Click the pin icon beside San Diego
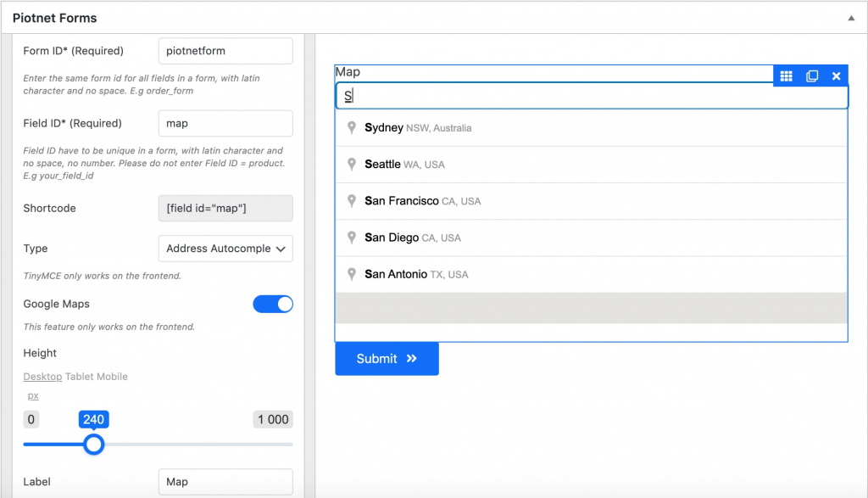Image resolution: width=868 pixels, height=498 pixels. pos(352,238)
